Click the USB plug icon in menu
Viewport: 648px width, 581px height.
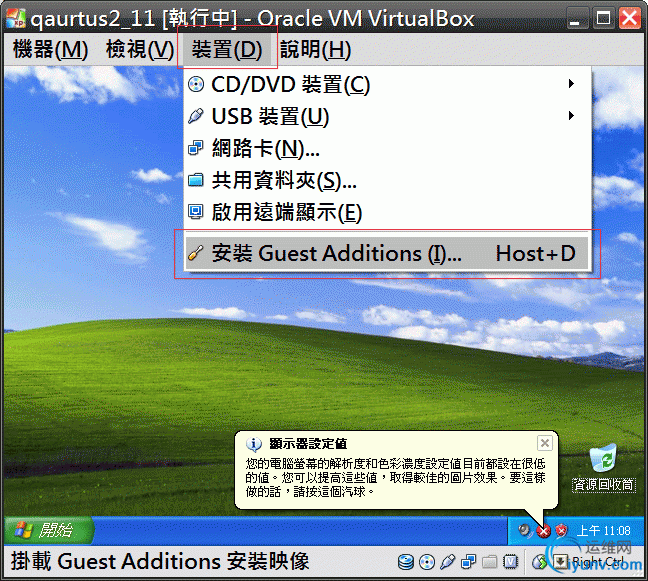click(x=196, y=116)
